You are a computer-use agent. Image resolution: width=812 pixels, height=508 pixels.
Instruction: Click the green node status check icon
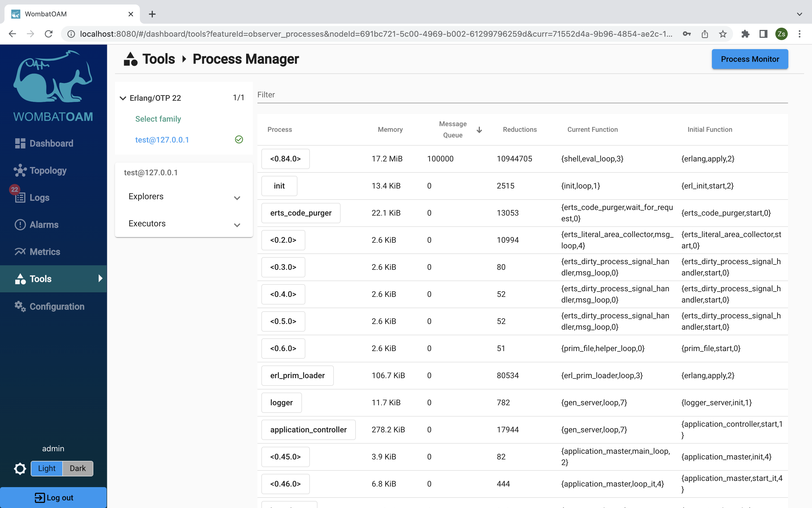click(239, 139)
